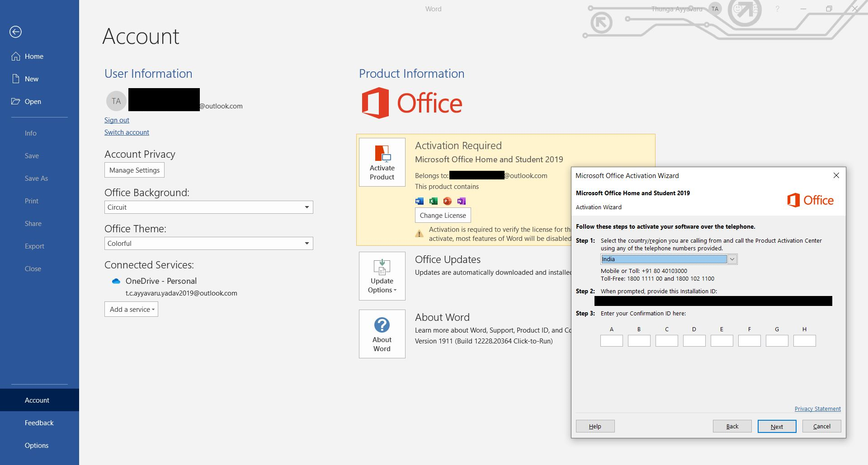
Task: Click Confirmation ID field G
Action: click(x=777, y=341)
